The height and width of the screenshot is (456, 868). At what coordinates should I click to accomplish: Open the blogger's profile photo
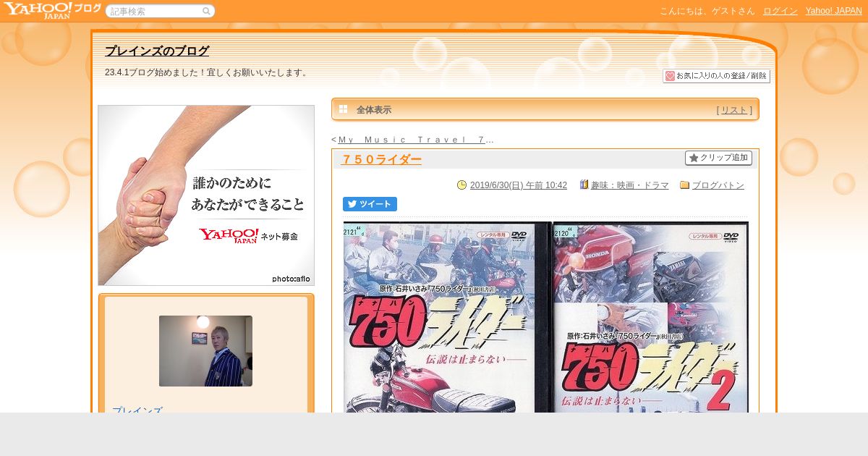click(x=205, y=351)
